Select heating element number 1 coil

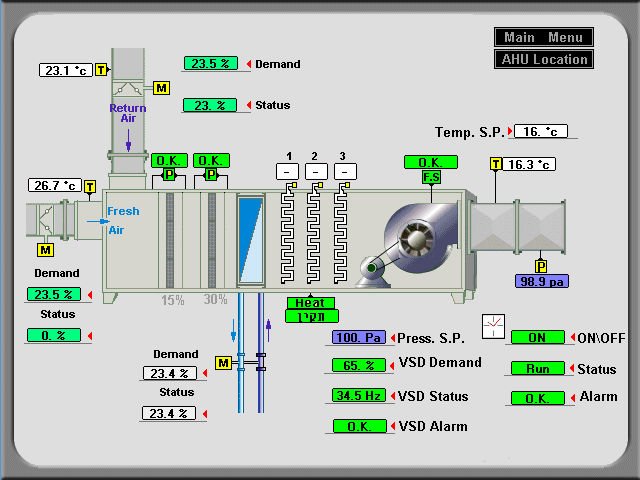tap(288, 233)
